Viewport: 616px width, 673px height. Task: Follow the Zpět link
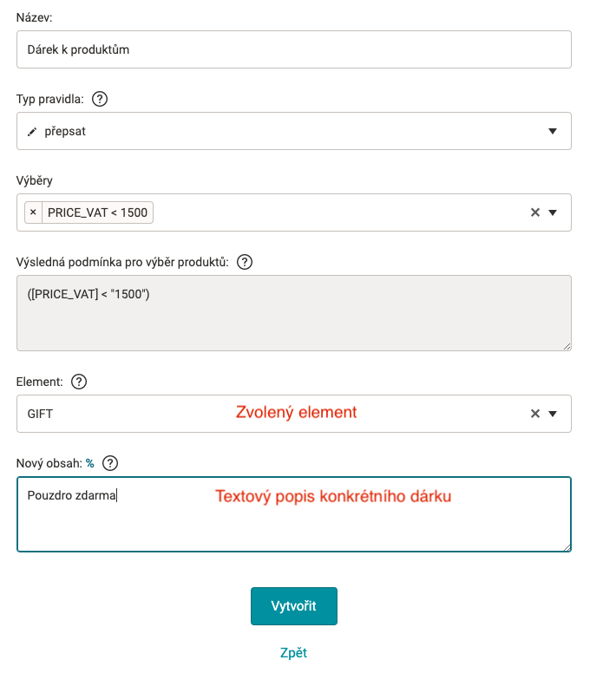[x=293, y=653]
